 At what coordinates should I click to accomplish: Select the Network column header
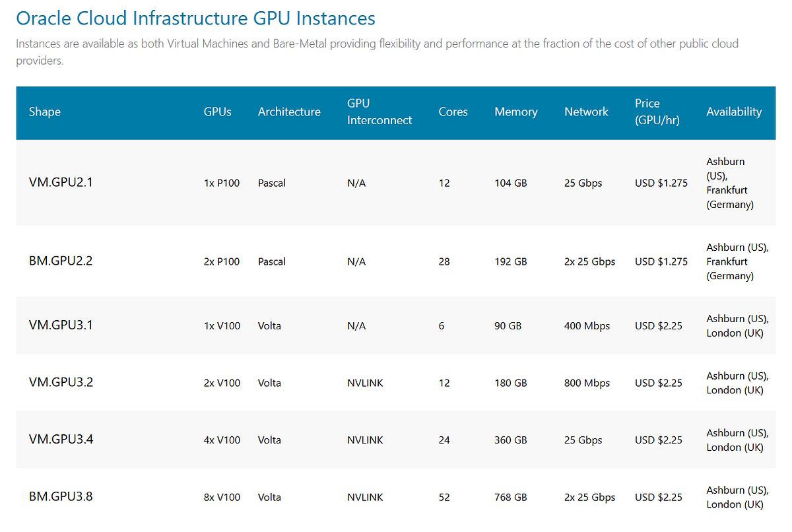[x=586, y=112]
